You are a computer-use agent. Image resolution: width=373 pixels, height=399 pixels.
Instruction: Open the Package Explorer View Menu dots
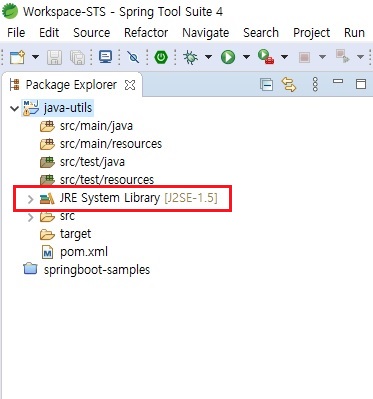coord(315,85)
